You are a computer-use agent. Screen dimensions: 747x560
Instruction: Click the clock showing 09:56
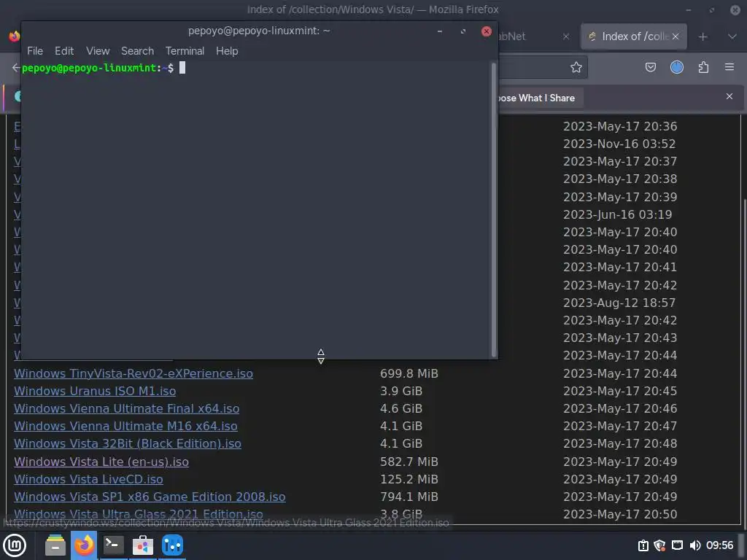(x=719, y=545)
